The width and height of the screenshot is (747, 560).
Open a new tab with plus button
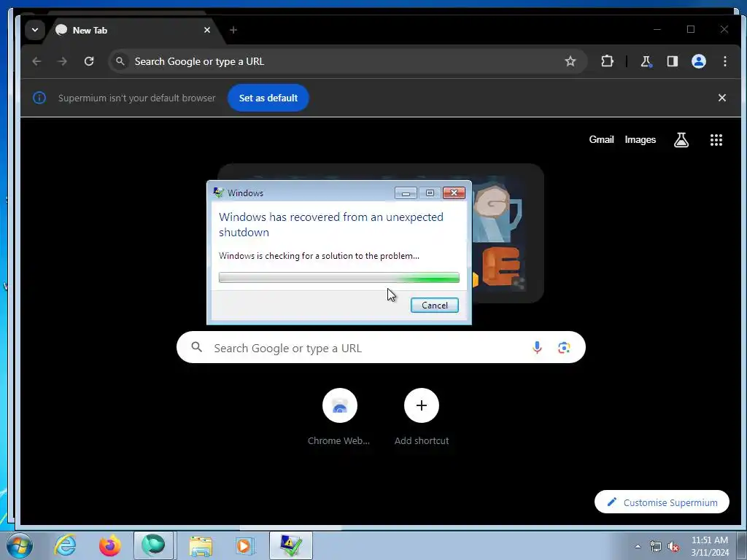tap(233, 30)
